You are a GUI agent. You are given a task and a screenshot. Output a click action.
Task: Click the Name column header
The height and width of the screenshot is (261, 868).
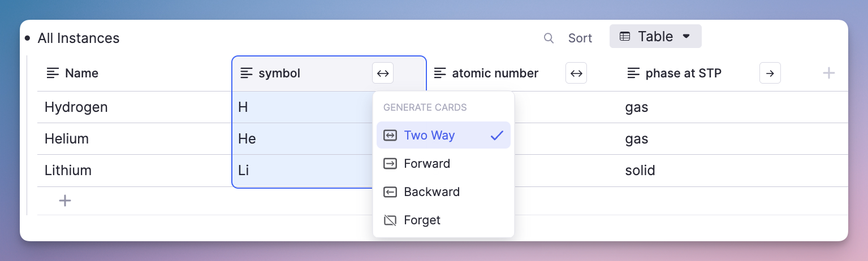(x=81, y=73)
